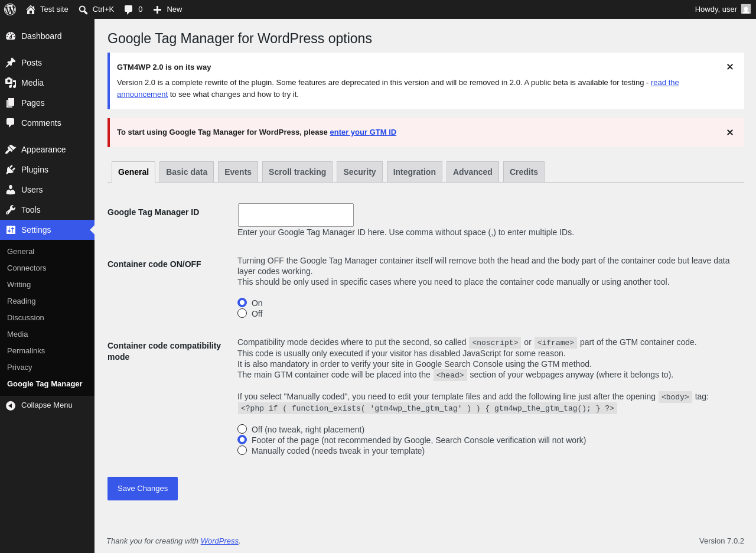Click the Container code ON/OFF label
Screen dimensions: 756x553
pyautogui.click(x=154, y=264)
